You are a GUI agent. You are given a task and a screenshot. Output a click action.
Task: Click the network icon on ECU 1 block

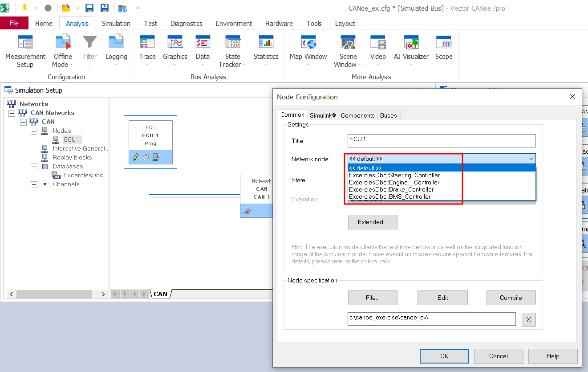point(155,157)
